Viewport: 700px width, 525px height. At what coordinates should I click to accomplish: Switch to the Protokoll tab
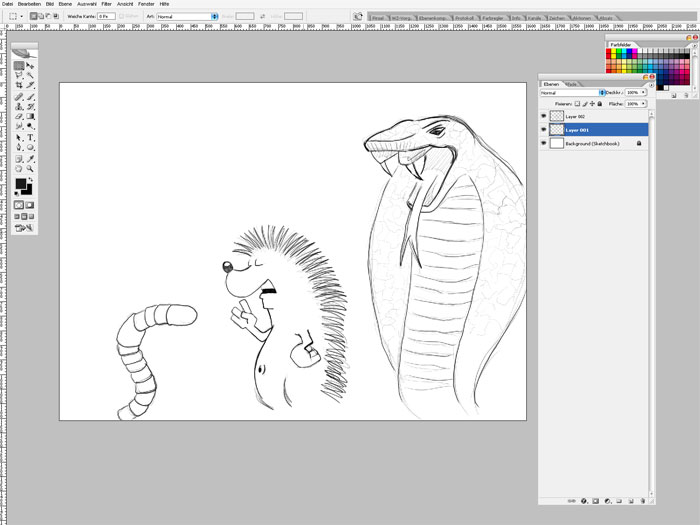click(x=465, y=18)
